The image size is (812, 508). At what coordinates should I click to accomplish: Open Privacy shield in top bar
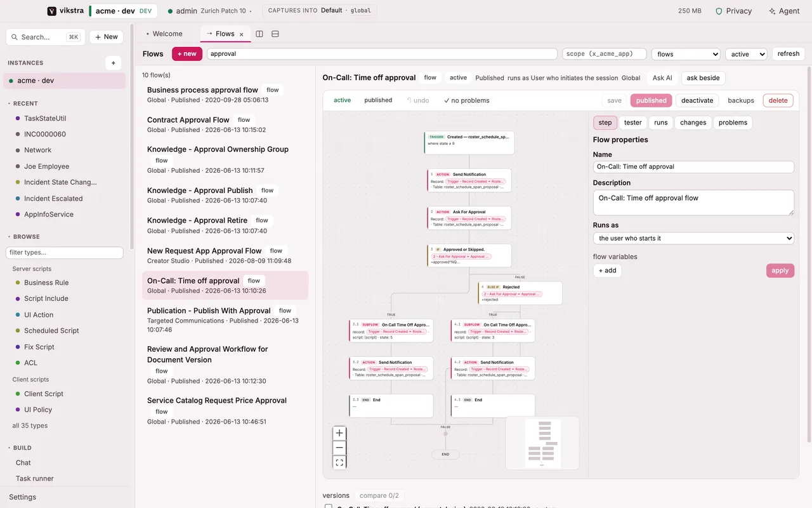[733, 11]
